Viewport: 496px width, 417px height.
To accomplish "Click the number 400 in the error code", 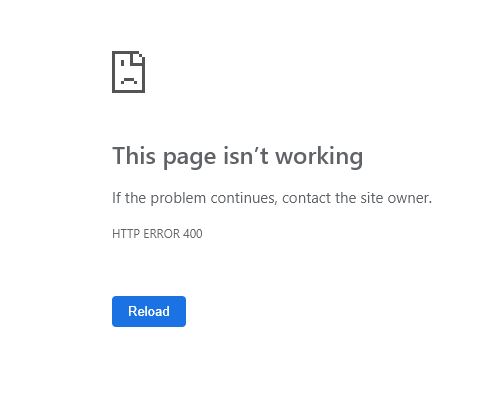I will [x=193, y=234].
